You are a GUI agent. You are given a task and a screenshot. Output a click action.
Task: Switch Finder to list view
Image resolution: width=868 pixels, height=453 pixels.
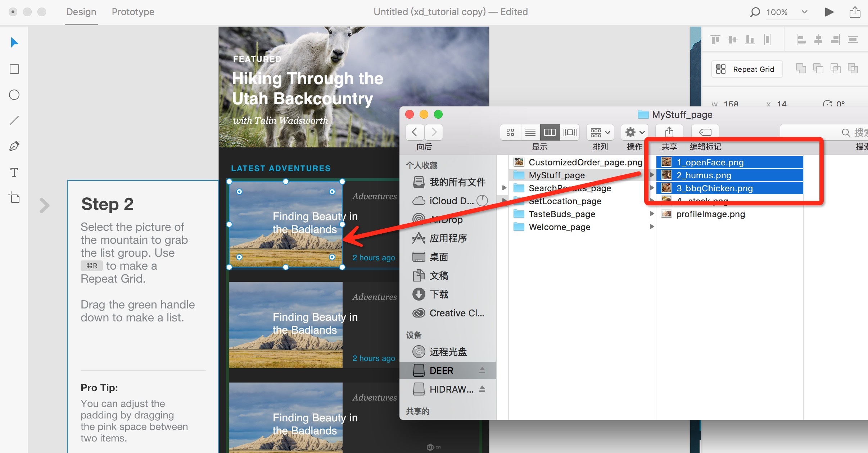point(530,132)
